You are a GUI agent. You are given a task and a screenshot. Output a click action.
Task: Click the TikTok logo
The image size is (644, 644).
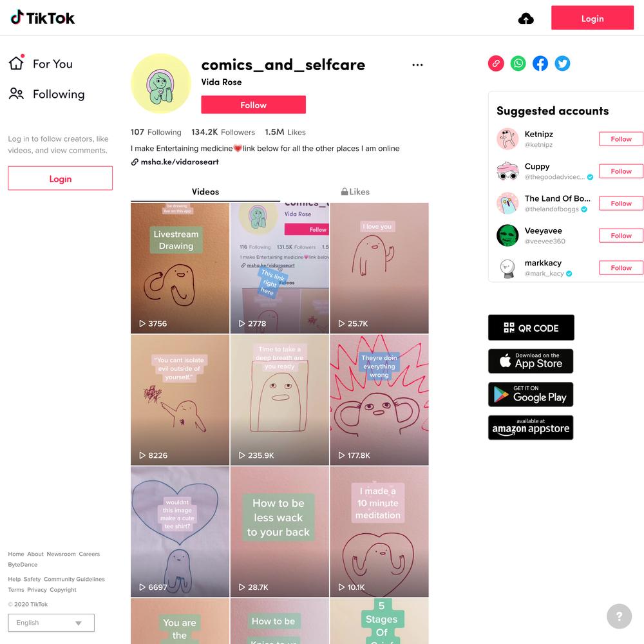tap(43, 17)
